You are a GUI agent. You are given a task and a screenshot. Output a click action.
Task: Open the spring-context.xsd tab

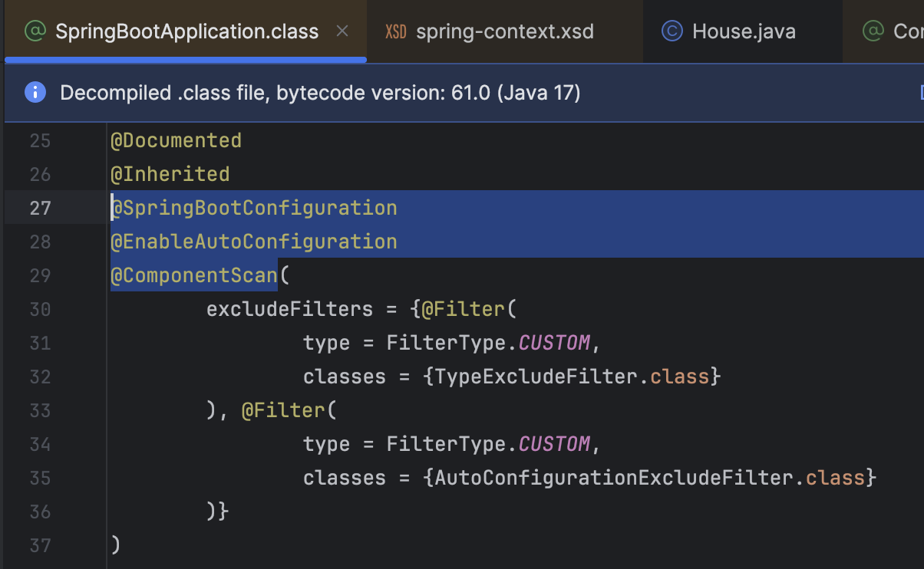(504, 31)
